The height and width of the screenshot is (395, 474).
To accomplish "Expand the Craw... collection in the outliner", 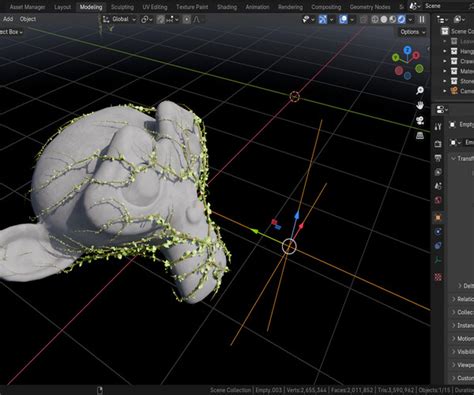I will [x=445, y=61].
